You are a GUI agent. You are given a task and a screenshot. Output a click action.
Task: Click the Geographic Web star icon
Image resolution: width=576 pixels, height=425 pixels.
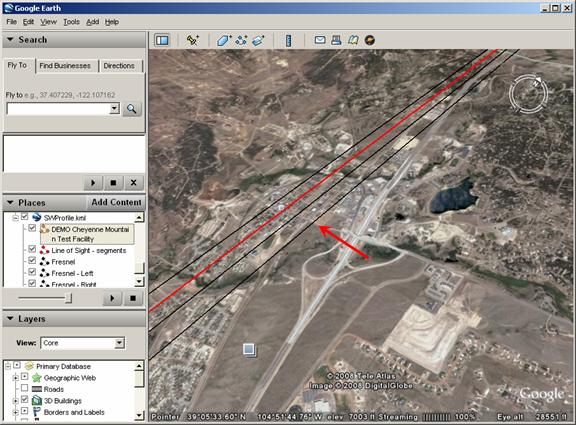tap(37, 378)
